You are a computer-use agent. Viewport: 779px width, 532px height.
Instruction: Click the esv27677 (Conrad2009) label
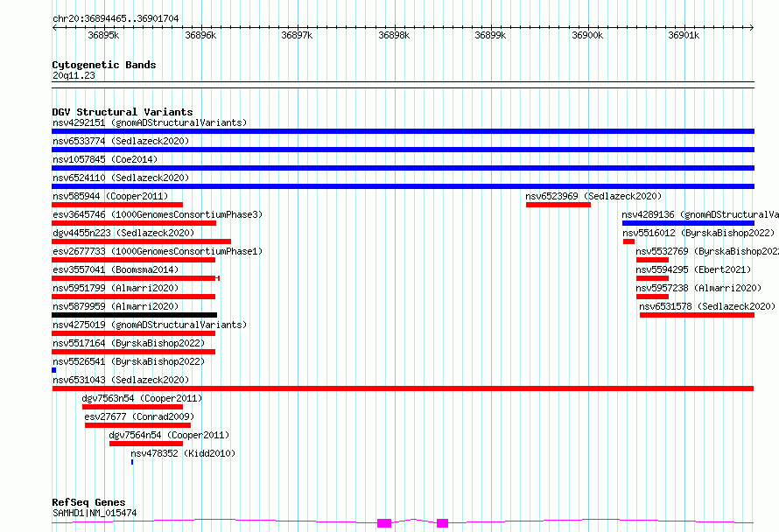pyautogui.click(x=139, y=416)
